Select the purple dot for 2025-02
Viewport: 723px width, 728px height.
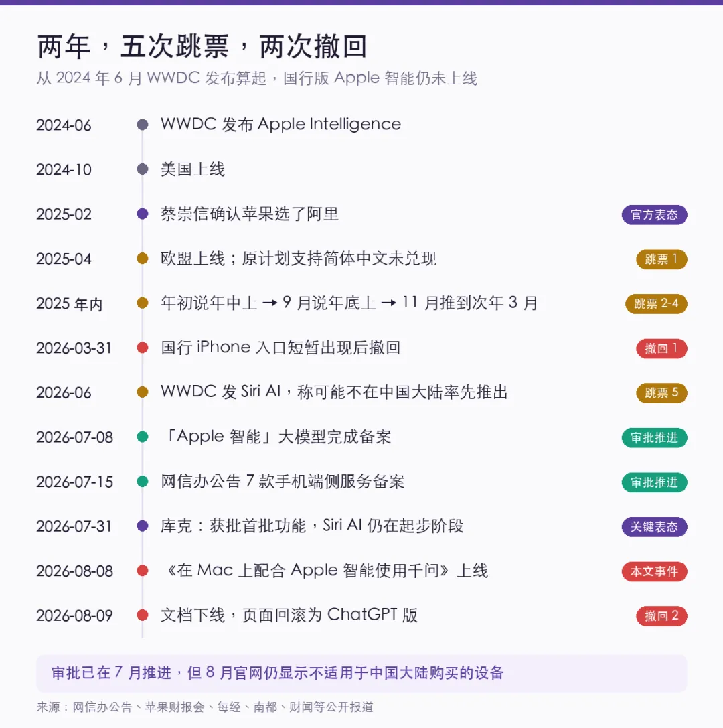(143, 214)
